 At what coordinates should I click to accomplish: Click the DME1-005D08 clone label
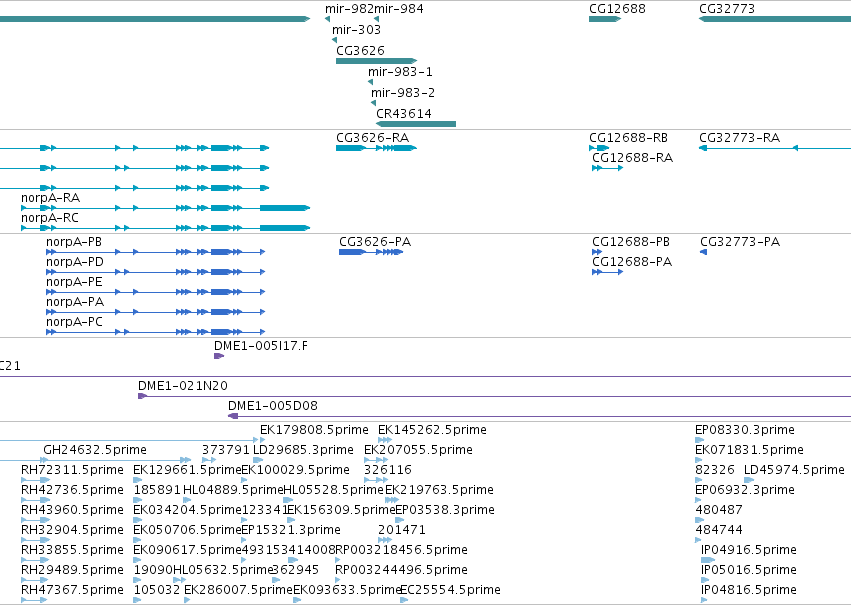(x=272, y=406)
